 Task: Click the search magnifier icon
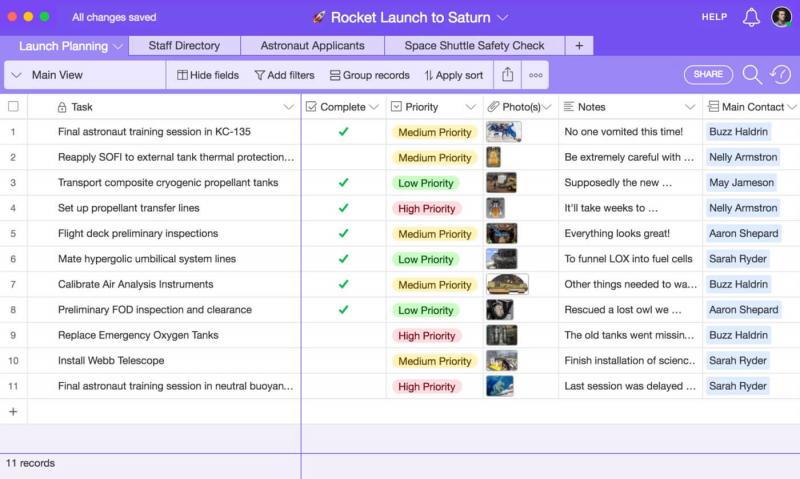pos(752,74)
